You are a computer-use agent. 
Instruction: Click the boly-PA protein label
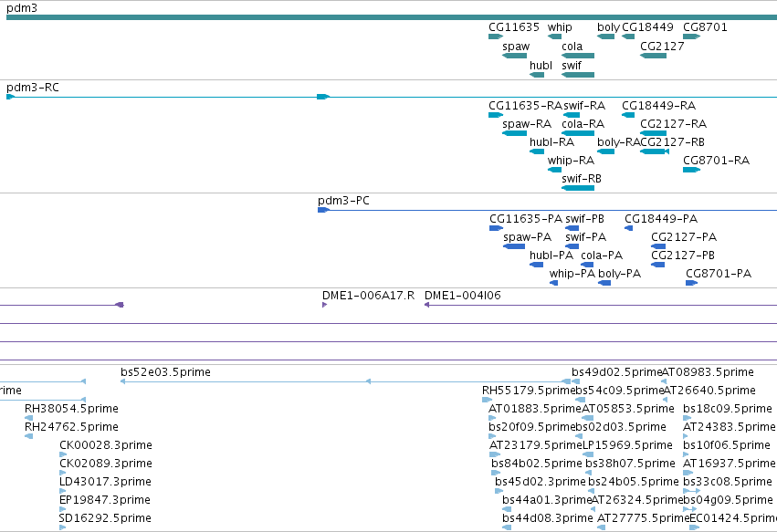click(x=619, y=274)
